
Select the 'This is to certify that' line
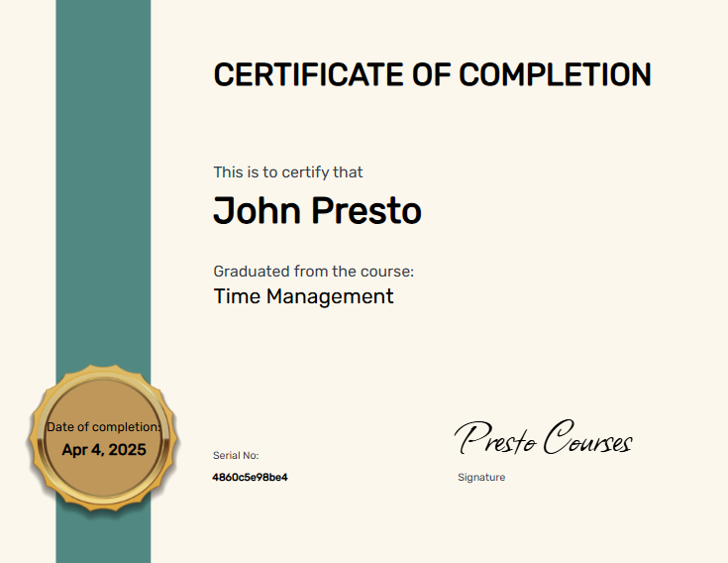288,172
